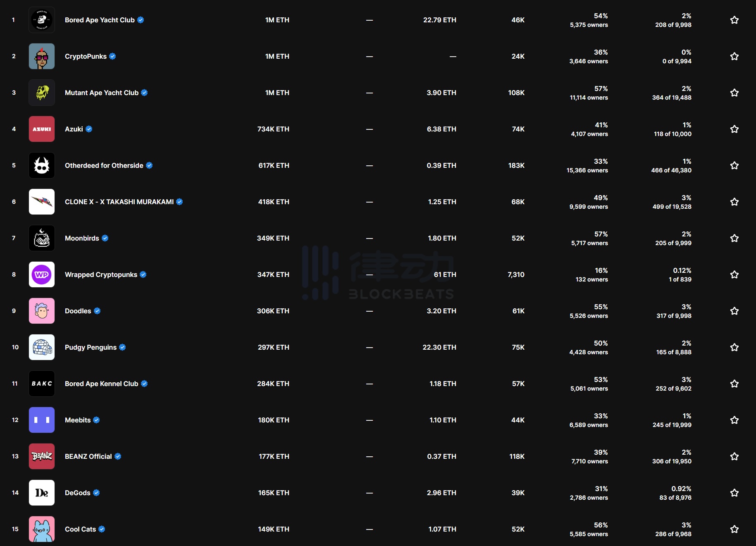This screenshot has height=546, width=756.
Task: Go to the CryptoPunks collection page
Action: coord(86,56)
